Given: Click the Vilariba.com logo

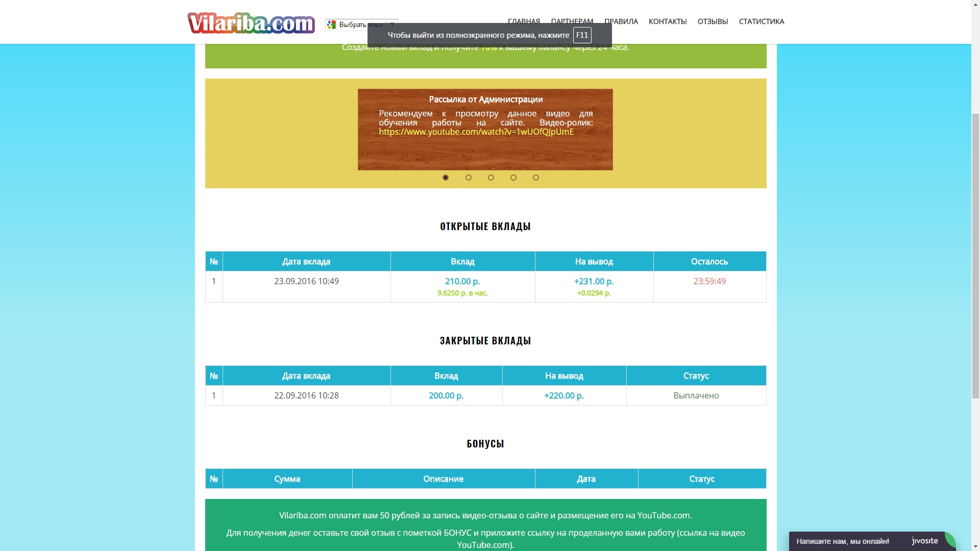Looking at the screenshot, I should [251, 23].
